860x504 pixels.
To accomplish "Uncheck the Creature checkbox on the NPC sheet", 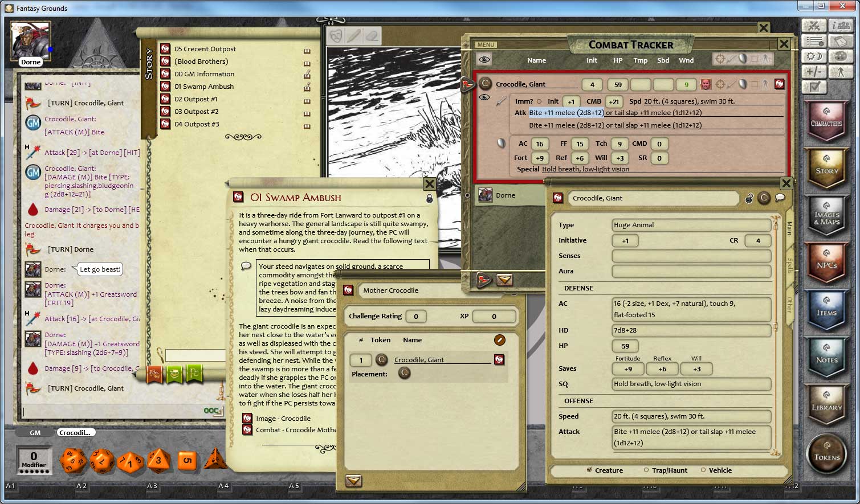I will [590, 470].
